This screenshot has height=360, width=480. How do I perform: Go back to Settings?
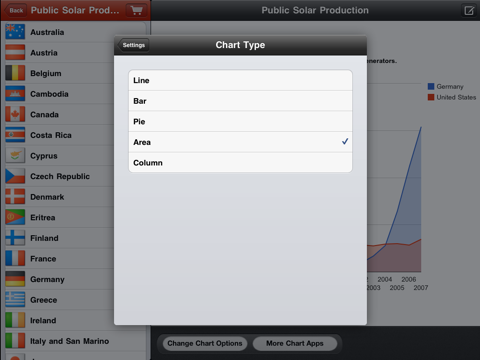coord(133,45)
